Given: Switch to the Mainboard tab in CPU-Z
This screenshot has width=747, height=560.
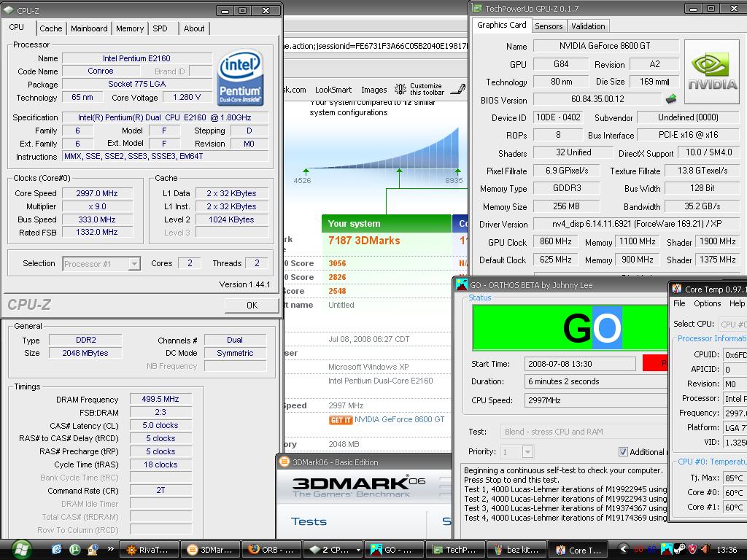Looking at the screenshot, I should point(89,28).
